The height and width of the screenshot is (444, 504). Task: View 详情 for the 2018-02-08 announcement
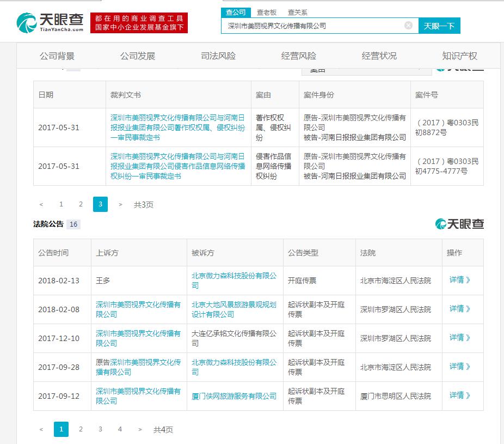460,309
